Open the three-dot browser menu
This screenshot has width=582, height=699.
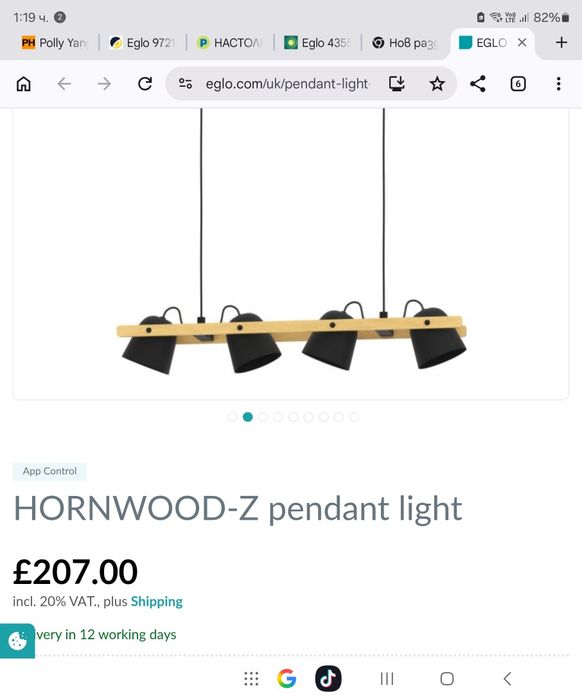[x=558, y=84]
